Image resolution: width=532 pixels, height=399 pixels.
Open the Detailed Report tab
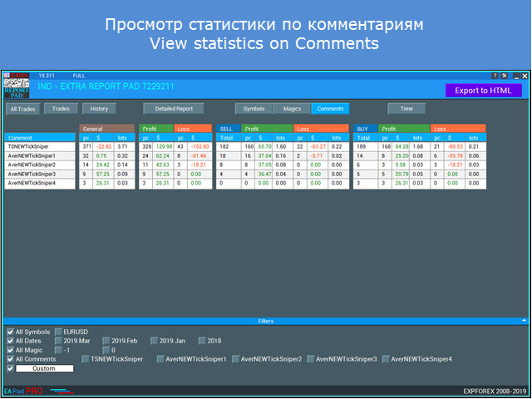coord(174,109)
